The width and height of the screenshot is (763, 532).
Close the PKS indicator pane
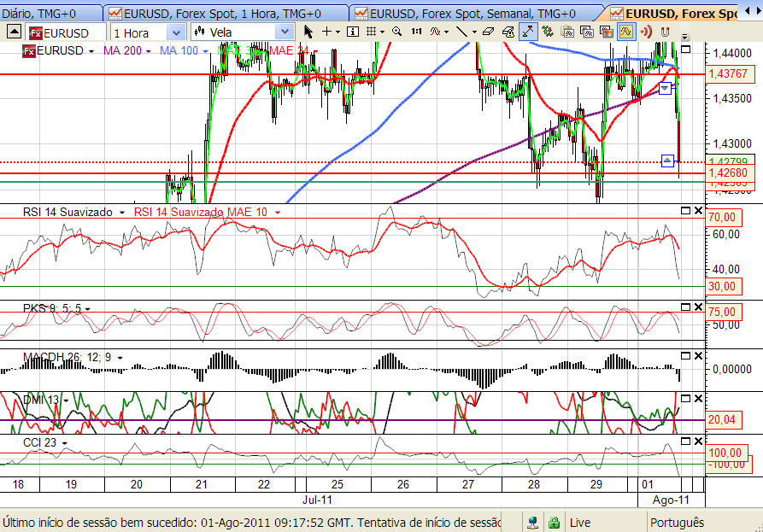click(x=698, y=307)
